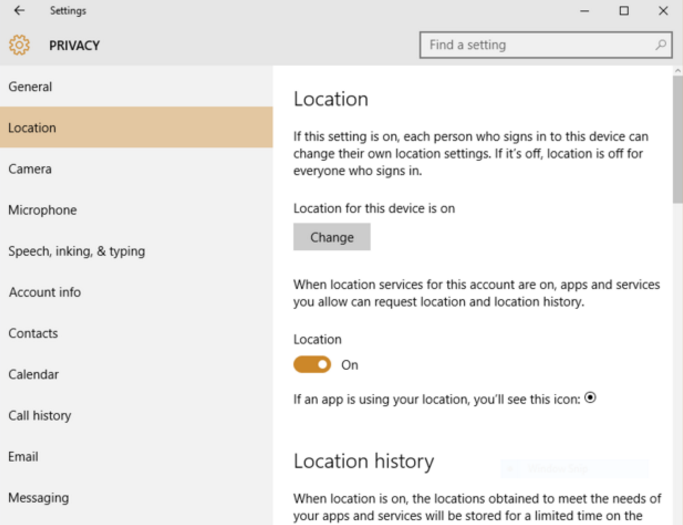Open Account info privacy page
The height and width of the screenshot is (525, 683).
(x=136, y=292)
